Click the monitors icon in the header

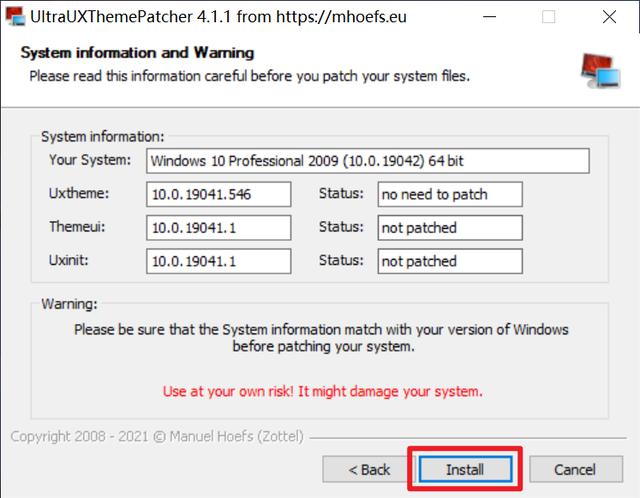tap(602, 67)
